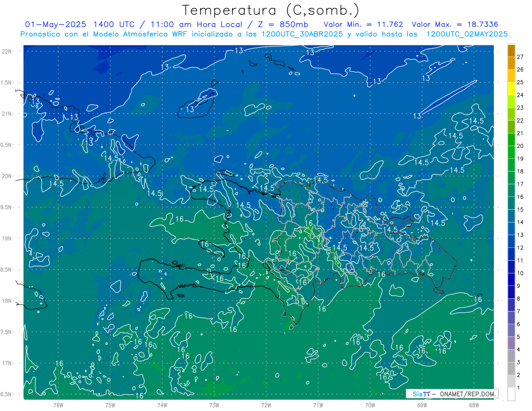Click the '68W' longitude axis label
Image resolution: width=532 pixels, height=411 pixels.
(x=474, y=405)
